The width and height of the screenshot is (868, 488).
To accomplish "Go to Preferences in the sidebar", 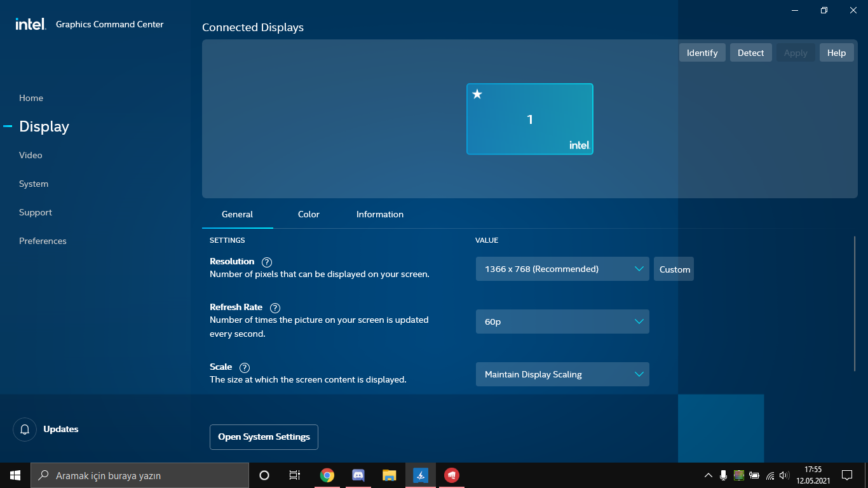I will pyautogui.click(x=43, y=241).
